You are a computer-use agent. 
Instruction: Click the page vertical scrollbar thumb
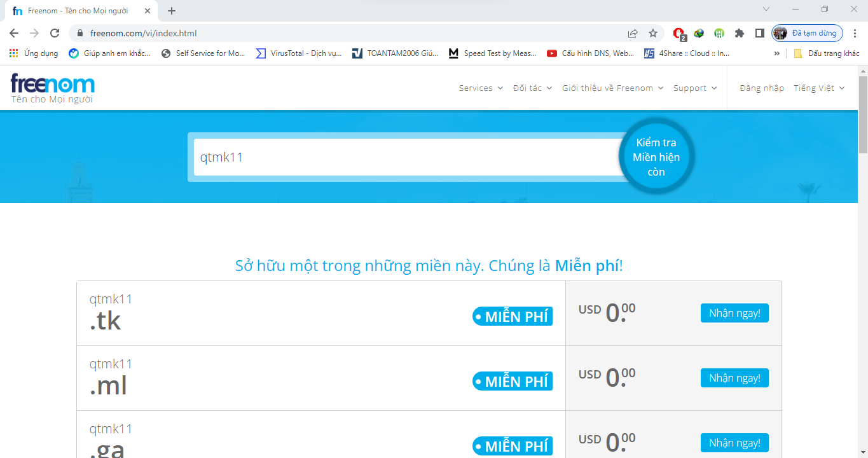863,114
